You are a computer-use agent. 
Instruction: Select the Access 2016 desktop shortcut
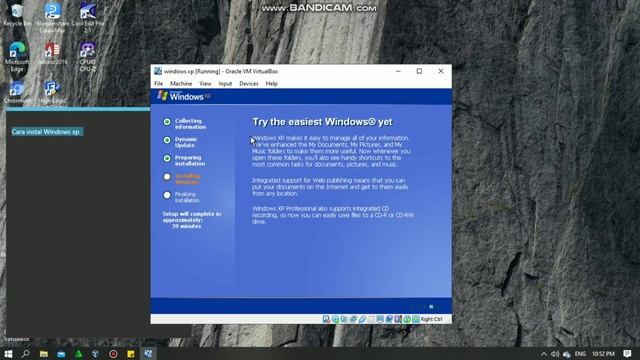click(52, 53)
